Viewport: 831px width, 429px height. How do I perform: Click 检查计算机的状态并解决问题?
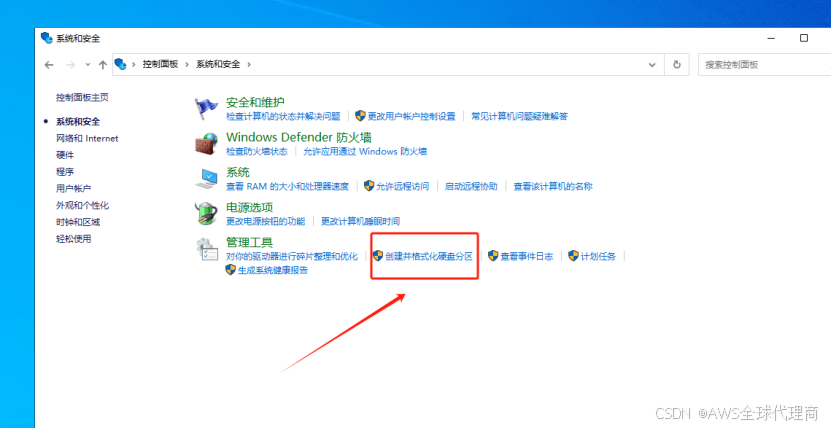(283, 116)
